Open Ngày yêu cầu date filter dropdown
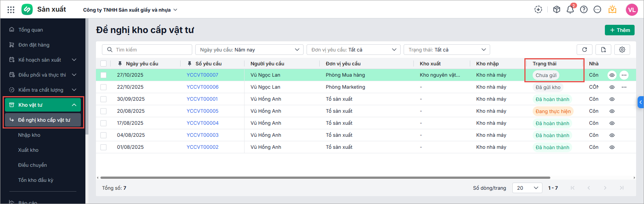The height and width of the screenshot is (204, 644). (249, 50)
